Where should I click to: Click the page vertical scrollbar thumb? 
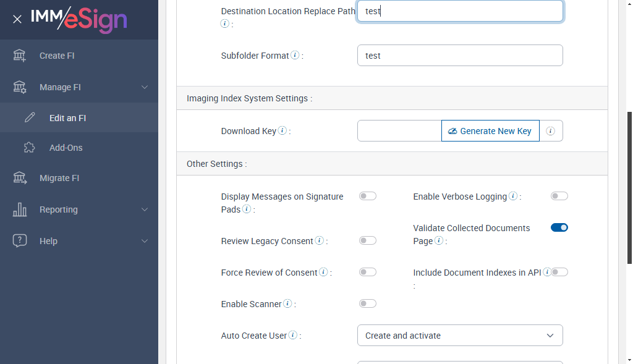[x=629, y=188]
